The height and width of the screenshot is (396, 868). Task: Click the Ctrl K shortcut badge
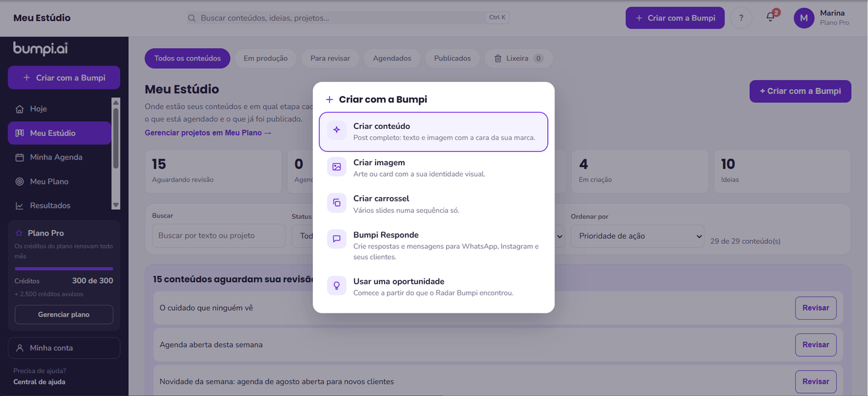497,17
